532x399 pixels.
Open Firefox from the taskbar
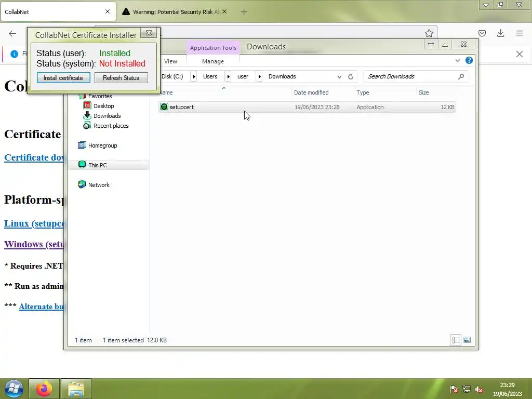click(44, 389)
